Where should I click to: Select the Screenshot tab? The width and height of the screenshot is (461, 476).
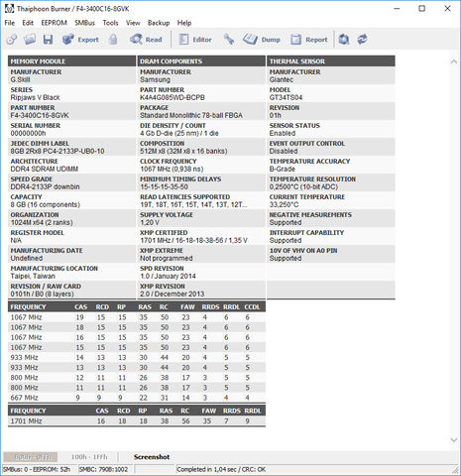[152, 457]
